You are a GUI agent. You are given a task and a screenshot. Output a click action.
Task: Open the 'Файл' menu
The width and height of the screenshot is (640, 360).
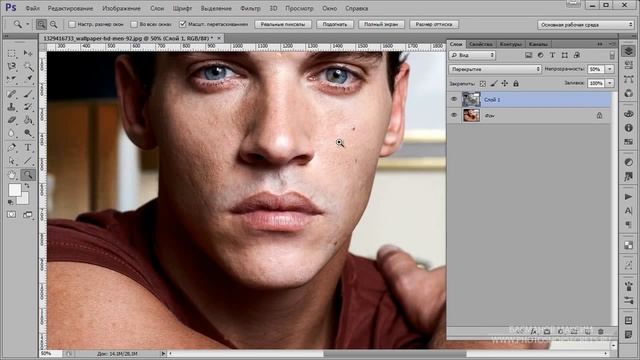[33, 8]
